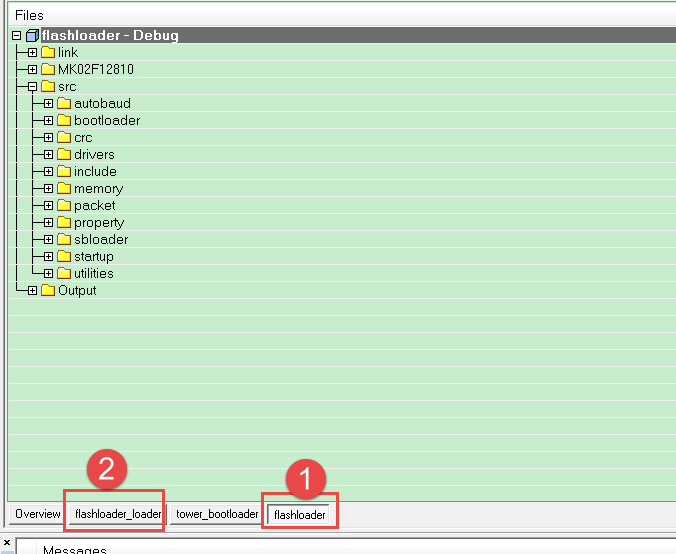Image resolution: width=676 pixels, height=554 pixels.
Task: Click the property folder icon
Action: click(64, 222)
